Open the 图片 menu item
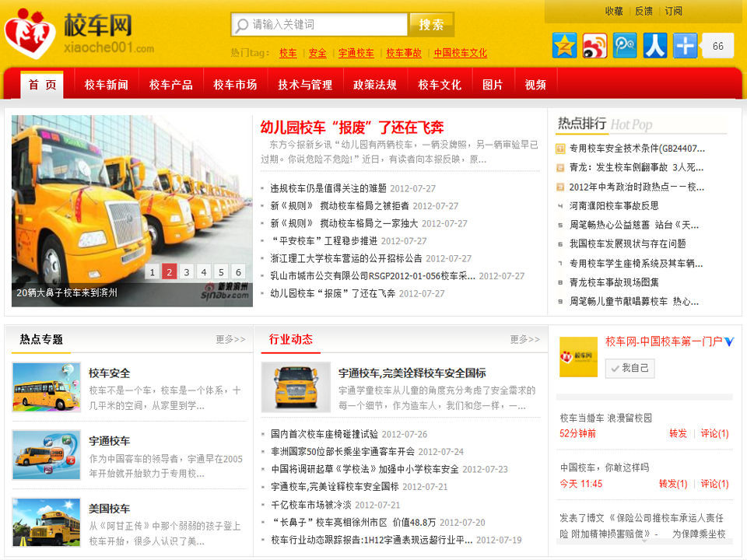The height and width of the screenshot is (560, 747). [x=493, y=85]
